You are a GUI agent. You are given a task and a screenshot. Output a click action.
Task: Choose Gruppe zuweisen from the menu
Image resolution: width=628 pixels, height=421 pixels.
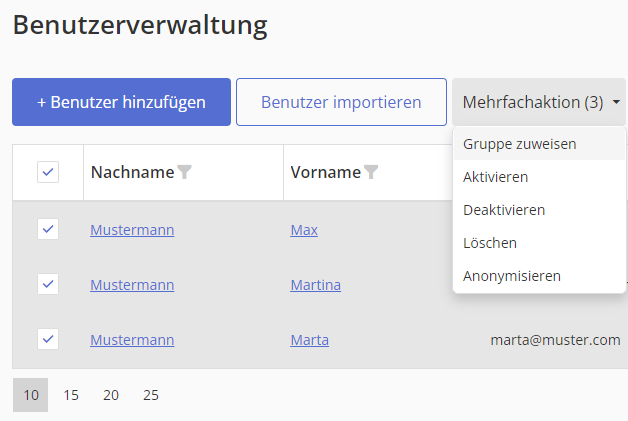click(519, 144)
